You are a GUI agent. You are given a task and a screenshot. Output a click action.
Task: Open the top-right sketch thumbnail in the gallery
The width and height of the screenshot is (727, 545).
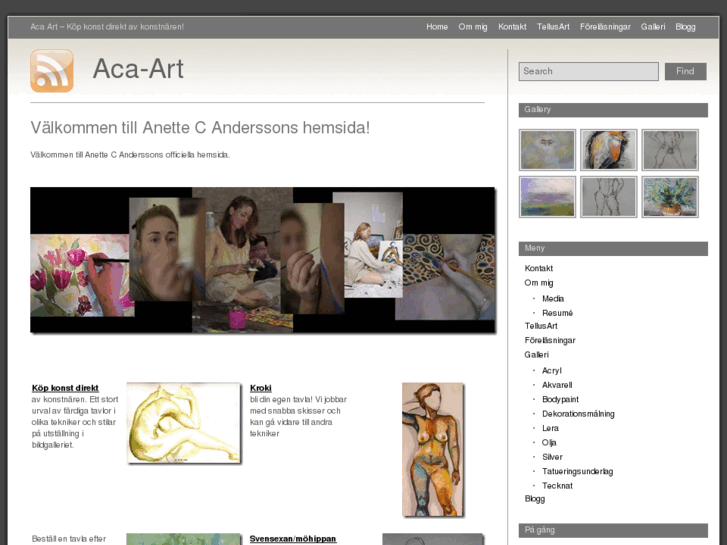tap(670, 150)
